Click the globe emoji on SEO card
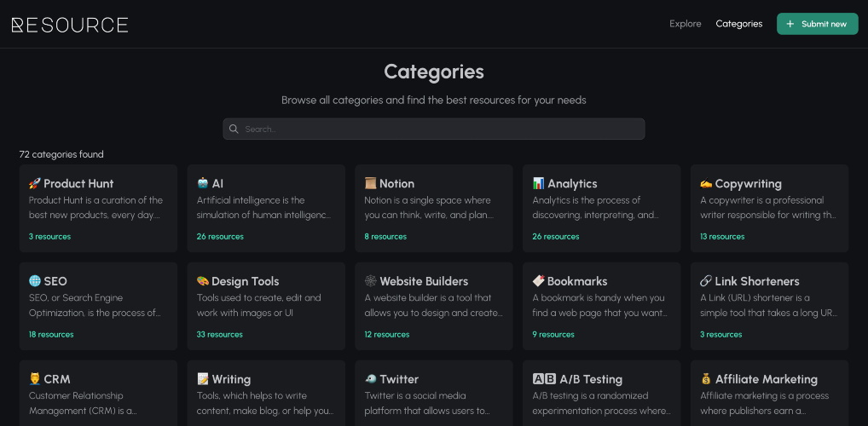Image resolution: width=868 pixels, height=426 pixels. coord(35,281)
